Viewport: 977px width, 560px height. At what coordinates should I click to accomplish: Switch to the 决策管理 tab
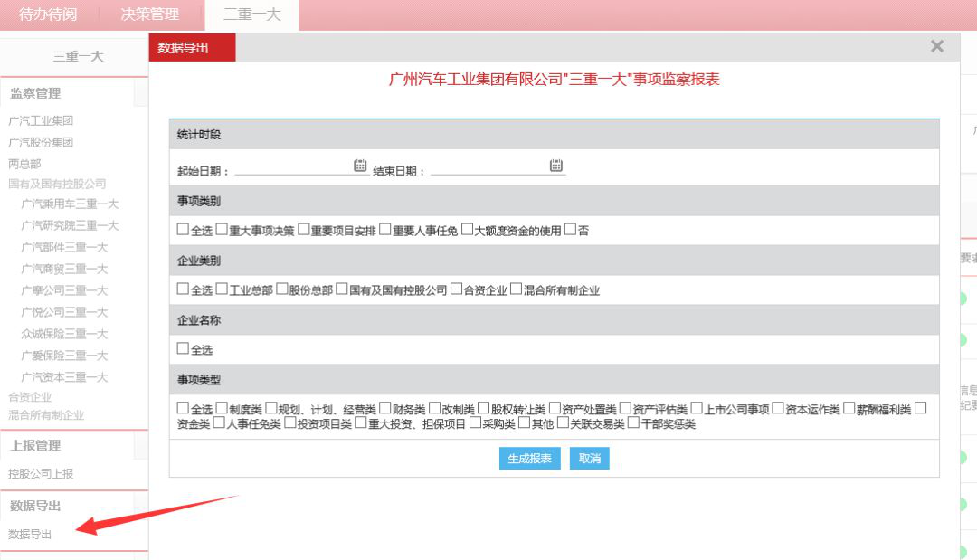(x=150, y=14)
